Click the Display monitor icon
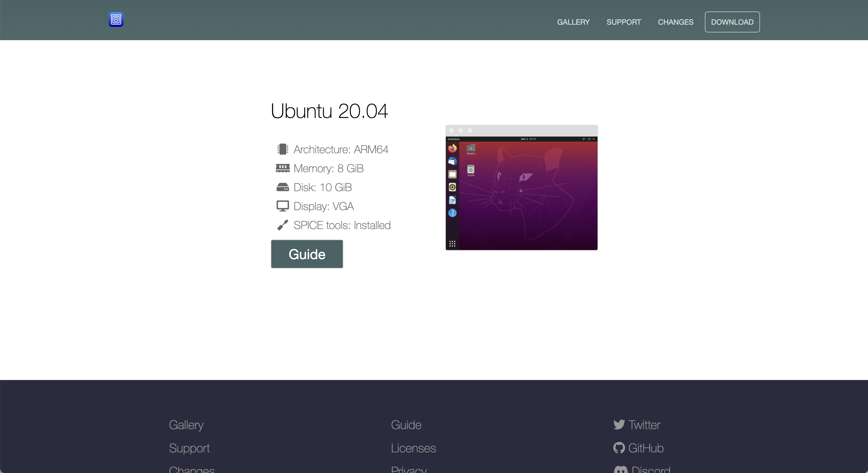This screenshot has width=868, height=473. (x=282, y=206)
